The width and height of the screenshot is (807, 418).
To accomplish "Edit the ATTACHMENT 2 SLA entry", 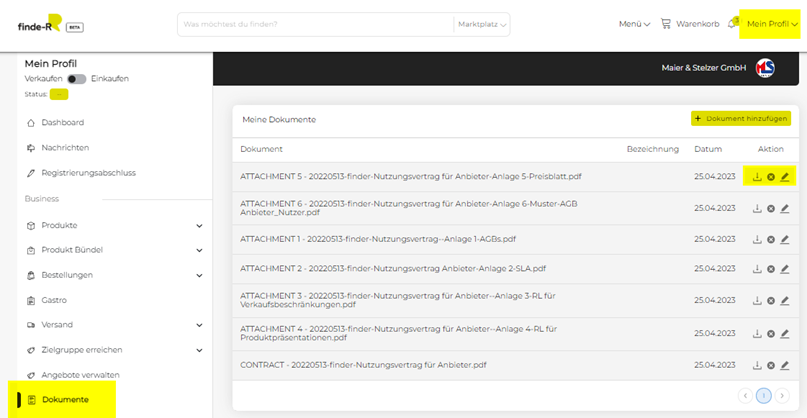I will (784, 269).
